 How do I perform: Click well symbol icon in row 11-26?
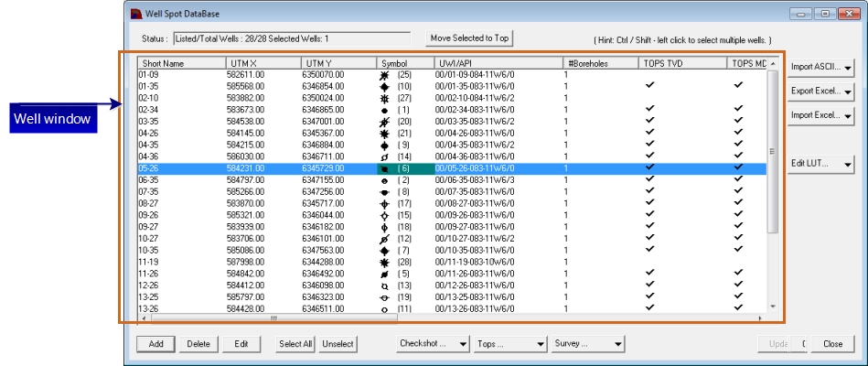click(x=383, y=274)
